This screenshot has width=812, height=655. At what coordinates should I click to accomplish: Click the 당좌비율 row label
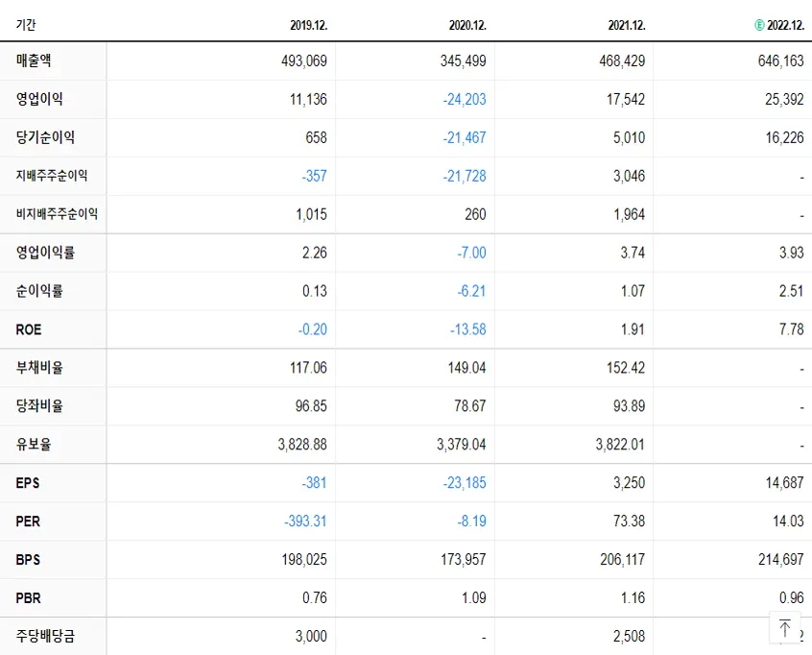point(39,405)
